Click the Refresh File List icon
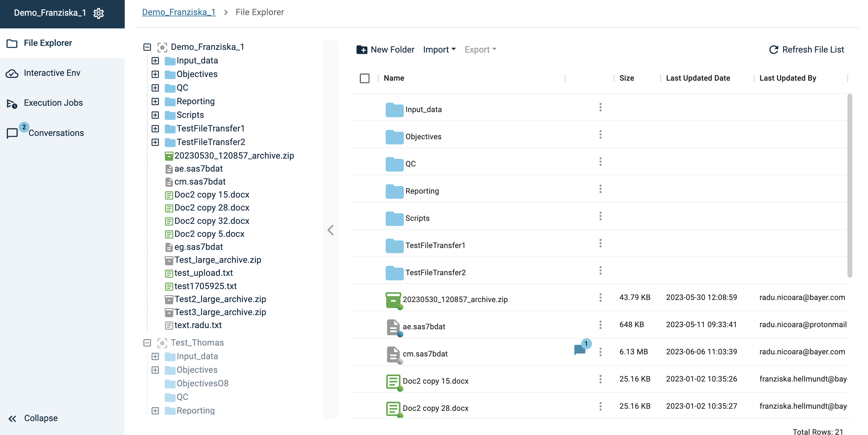868x435 pixels. [x=773, y=50]
